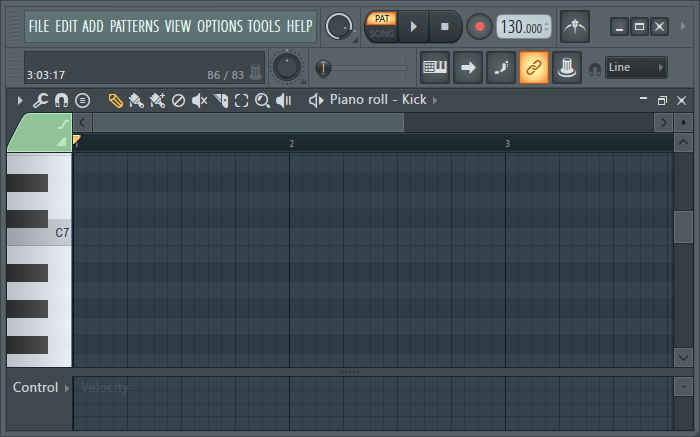Click the speaker icon before Piano roll

[x=316, y=100]
